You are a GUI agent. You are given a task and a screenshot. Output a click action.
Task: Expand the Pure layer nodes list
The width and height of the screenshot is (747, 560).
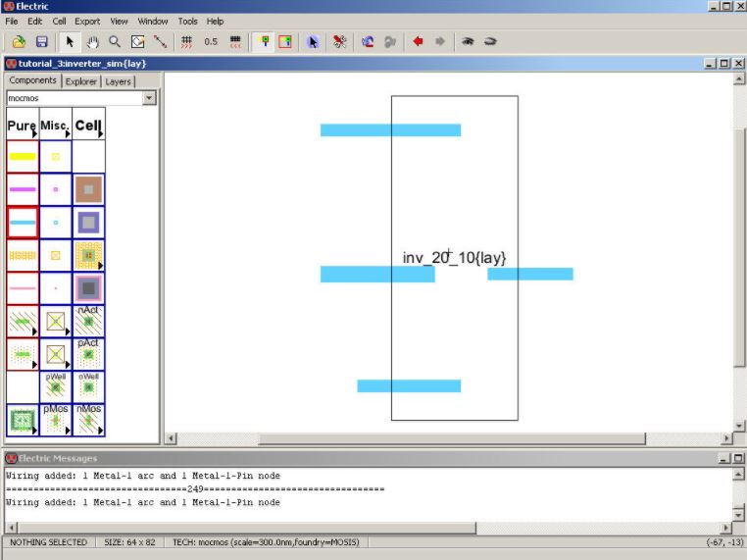[22, 126]
